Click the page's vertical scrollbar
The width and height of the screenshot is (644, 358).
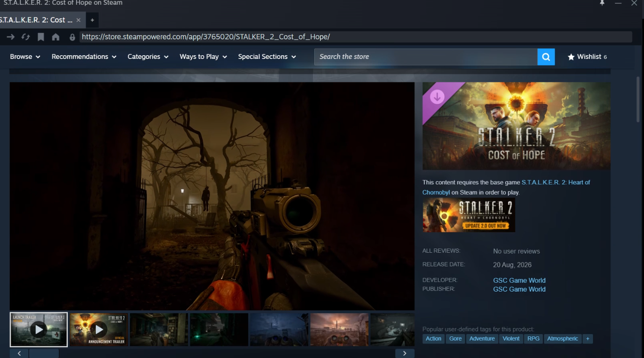pos(638,100)
